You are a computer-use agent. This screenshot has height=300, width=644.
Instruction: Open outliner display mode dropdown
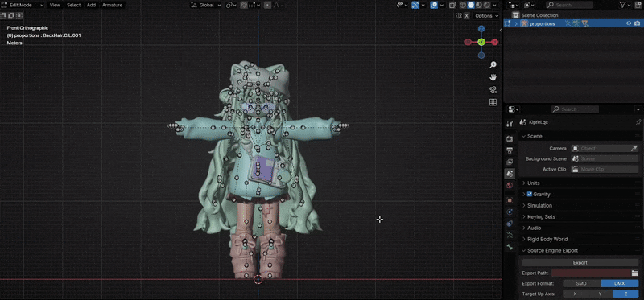529,5
